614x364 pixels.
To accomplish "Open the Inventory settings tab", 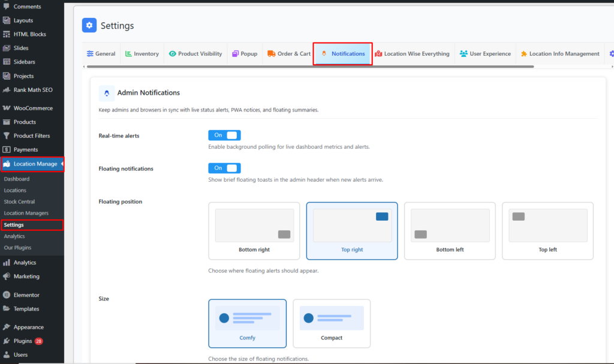I will coord(142,54).
